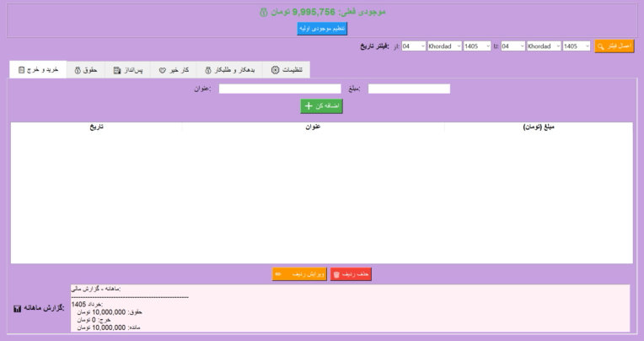This screenshot has width=644, height=341.
Task: Click the خرج: 0 تومان report line
Action: (94, 320)
